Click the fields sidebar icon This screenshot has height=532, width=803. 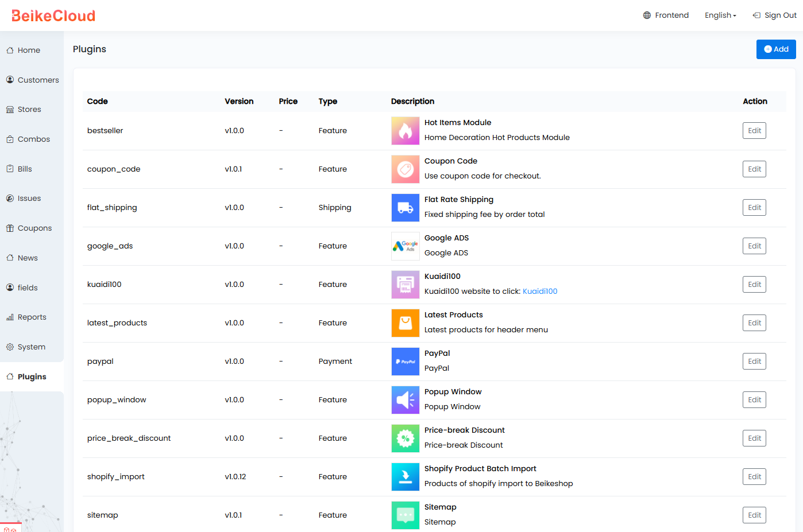pos(10,288)
